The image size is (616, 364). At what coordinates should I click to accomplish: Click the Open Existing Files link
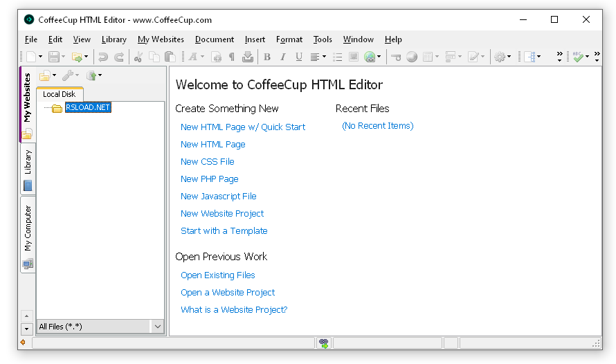(217, 275)
